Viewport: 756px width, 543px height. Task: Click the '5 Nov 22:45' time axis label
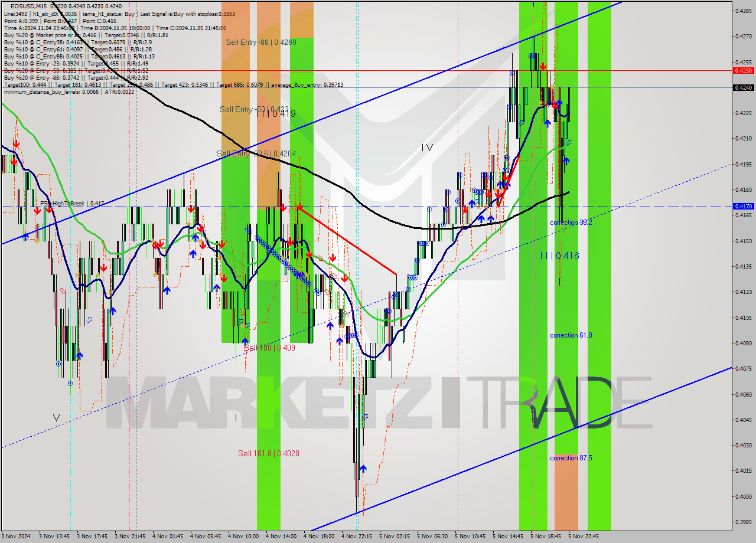[x=584, y=537]
